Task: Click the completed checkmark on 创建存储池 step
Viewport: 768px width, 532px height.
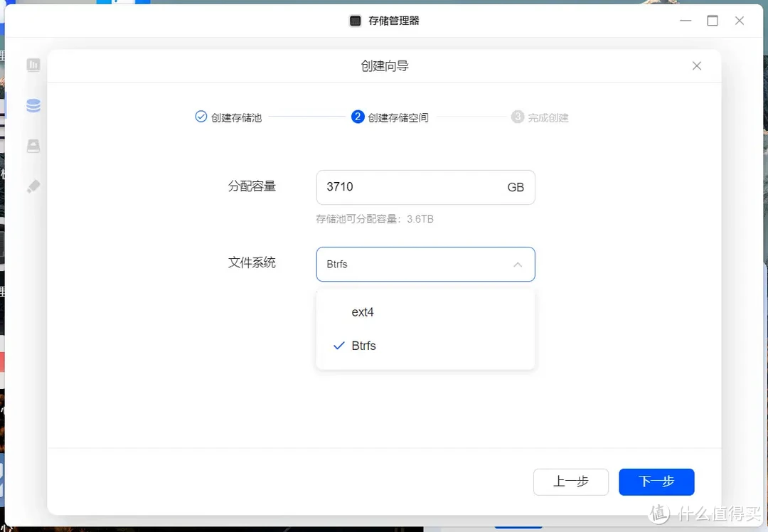Action: pos(201,117)
